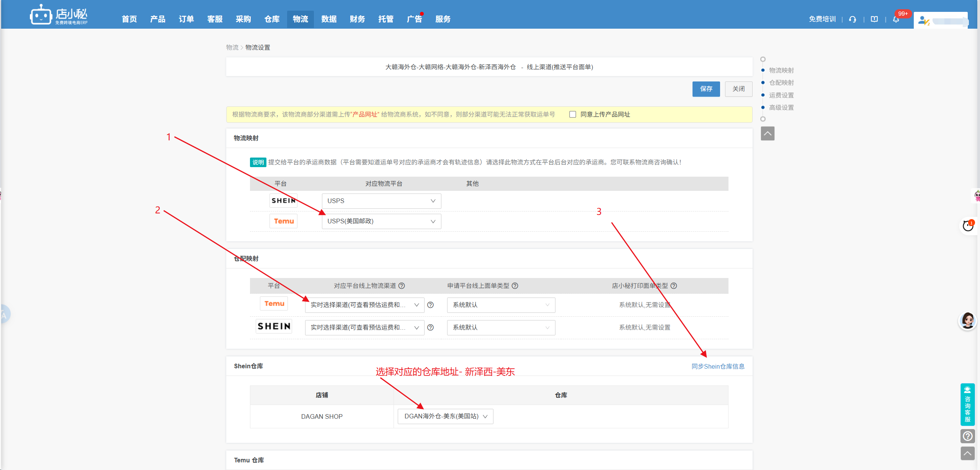Click help icon next to Temu channel dropdown
Screen dimensions: 980x470
[430, 305]
